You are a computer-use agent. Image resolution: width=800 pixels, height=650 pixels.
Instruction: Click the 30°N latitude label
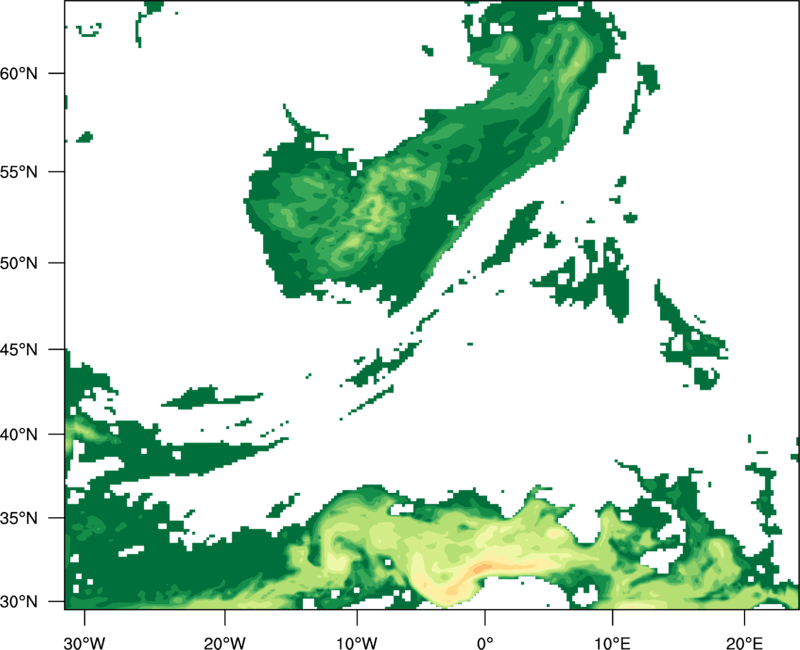19,602
